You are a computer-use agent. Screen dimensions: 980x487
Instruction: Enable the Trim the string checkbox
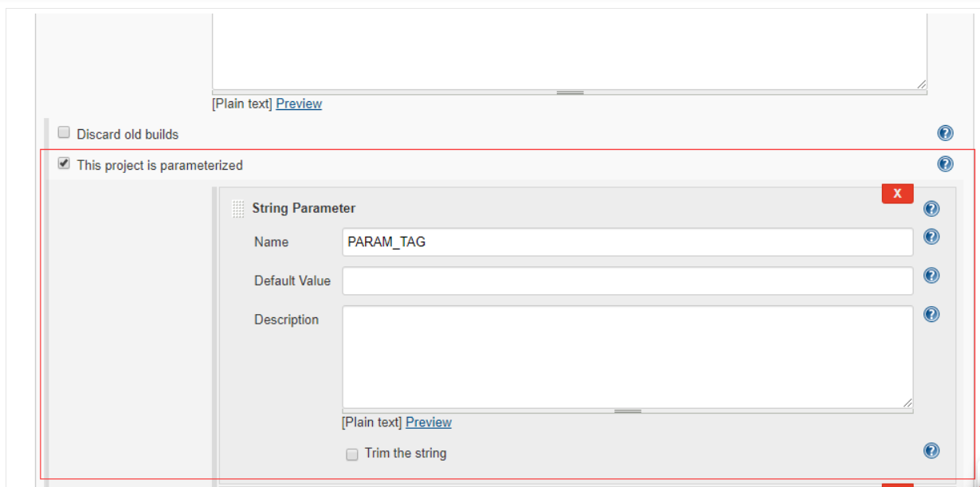[352, 454]
